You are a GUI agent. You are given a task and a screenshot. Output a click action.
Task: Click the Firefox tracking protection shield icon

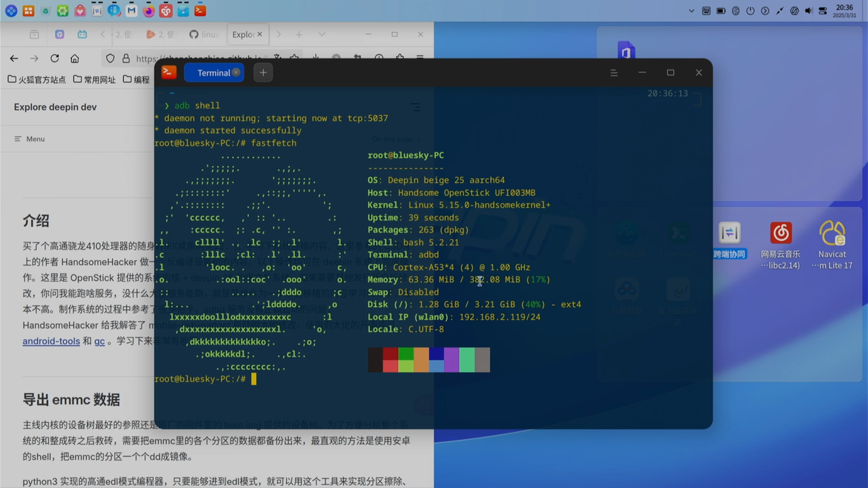110,58
